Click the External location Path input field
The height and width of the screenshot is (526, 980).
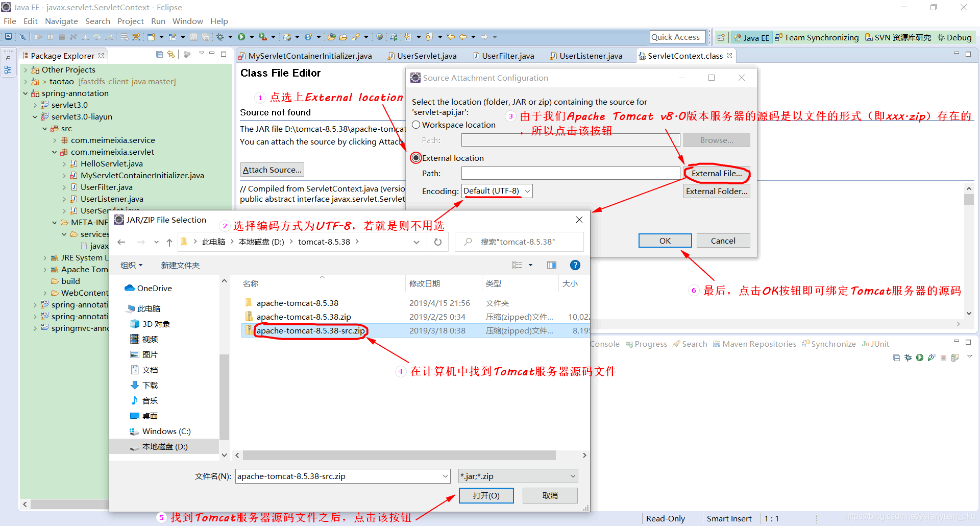[571, 174]
